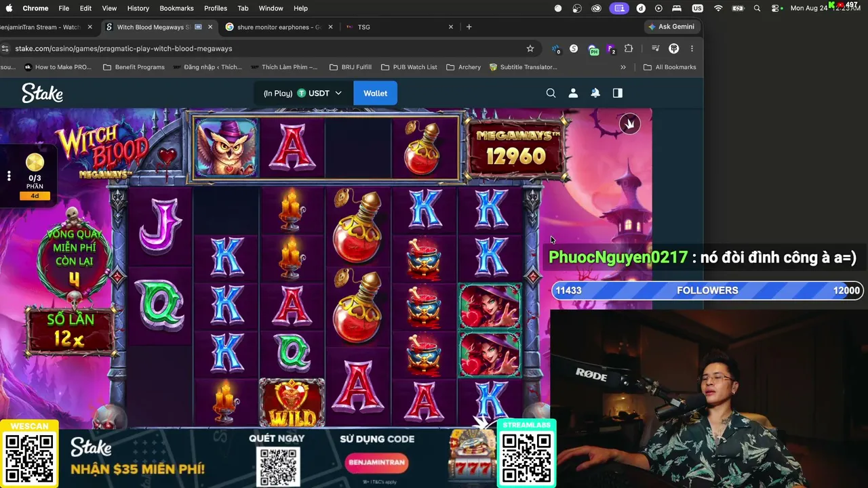The height and width of the screenshot is (488, 868).
Task: Open the macOS Control Center
Action: [x=775, y=8]
